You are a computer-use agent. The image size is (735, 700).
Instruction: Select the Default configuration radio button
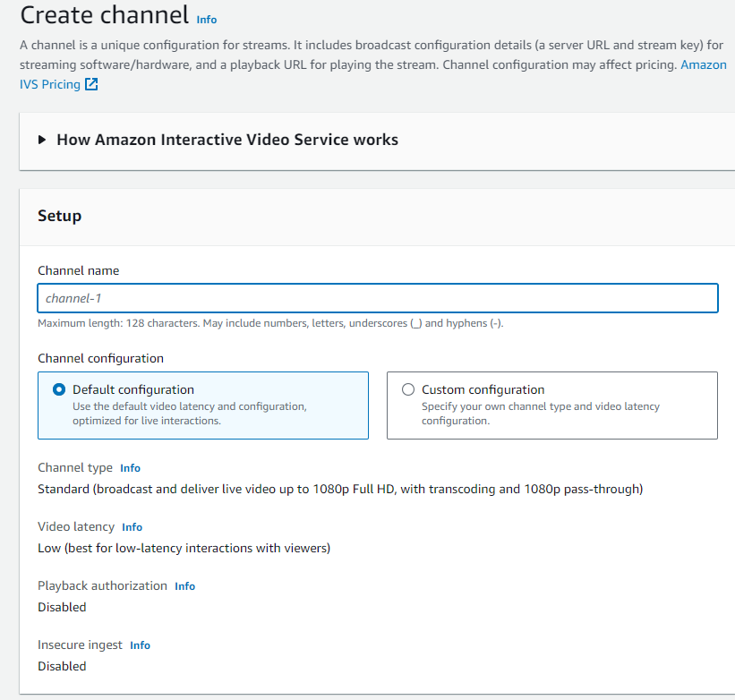[59, 389]
